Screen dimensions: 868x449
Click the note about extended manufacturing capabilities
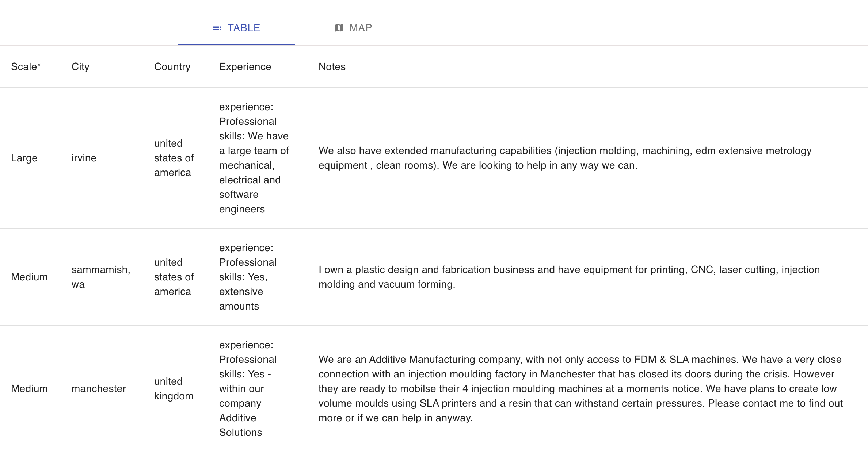(x=565, y=158)
